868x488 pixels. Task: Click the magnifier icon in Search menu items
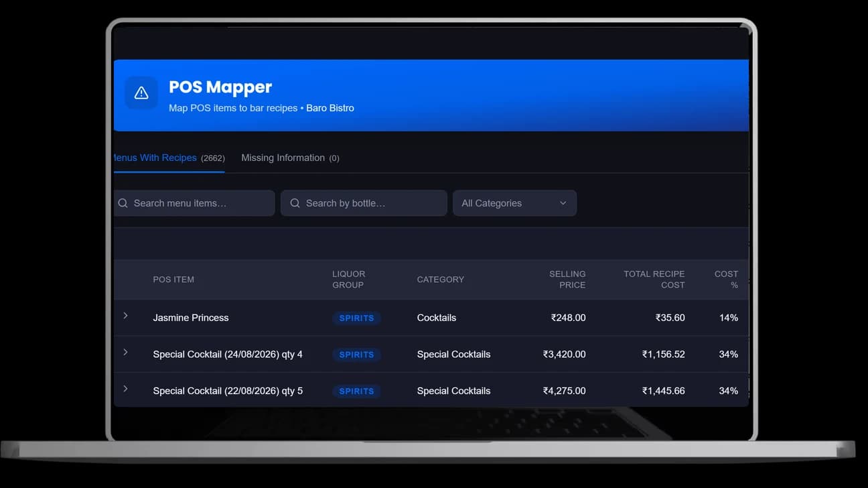pyautogui.click(x=123, y=203)
